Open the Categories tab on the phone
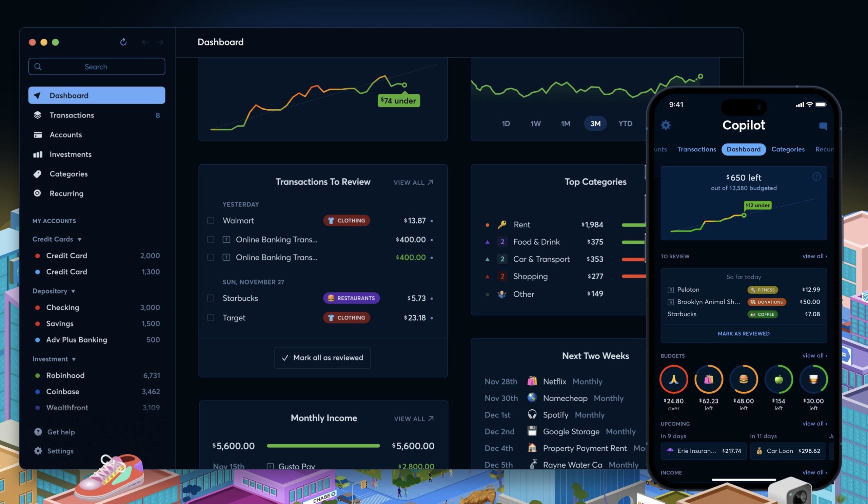Viewport: 868px width, 504px height. (788, 149)
